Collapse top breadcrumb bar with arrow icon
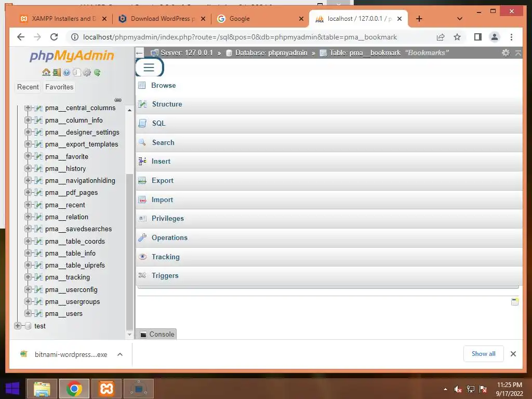 click(x=518, y=52)
